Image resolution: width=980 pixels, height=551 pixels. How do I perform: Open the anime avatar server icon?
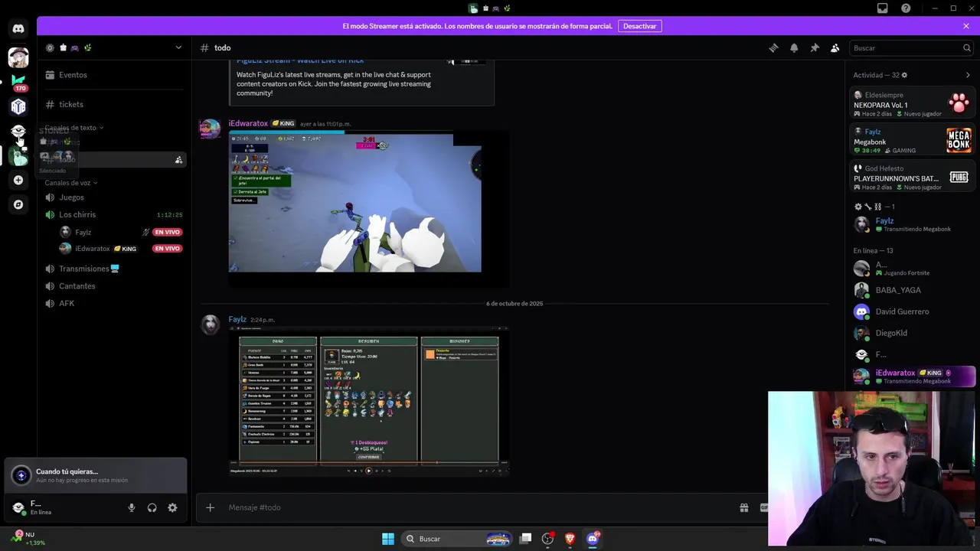[18, 57]
